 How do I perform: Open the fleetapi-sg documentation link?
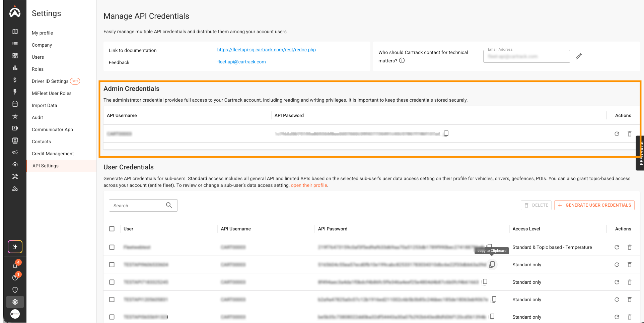pyautogui.click(x=266, y=50)
